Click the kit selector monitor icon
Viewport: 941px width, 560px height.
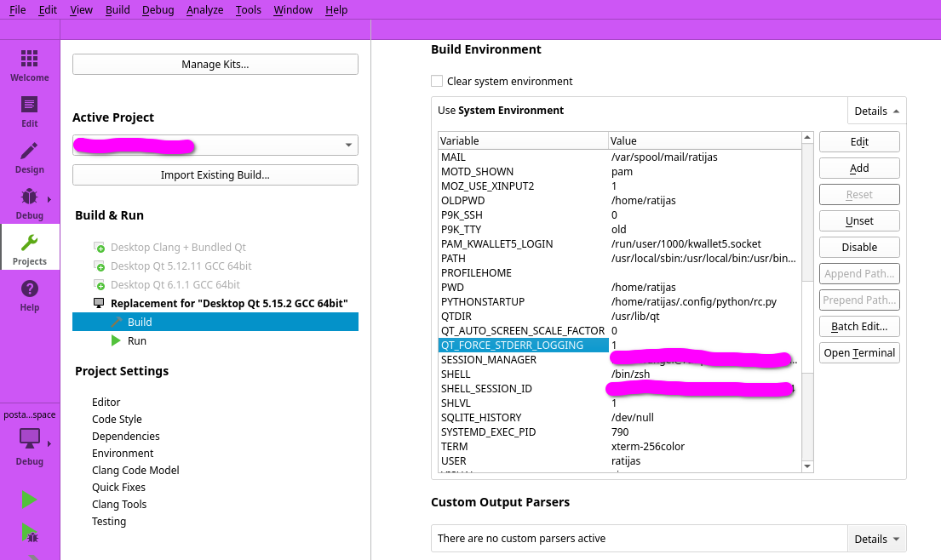pos(30,439)
